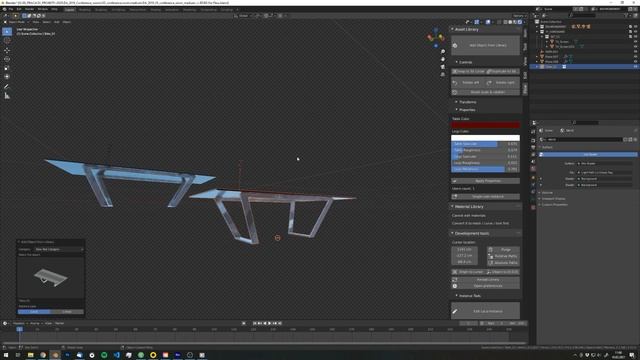Select the Move tool
The image size is (640, 360).
pyautogui.click(x=7, y=50)
